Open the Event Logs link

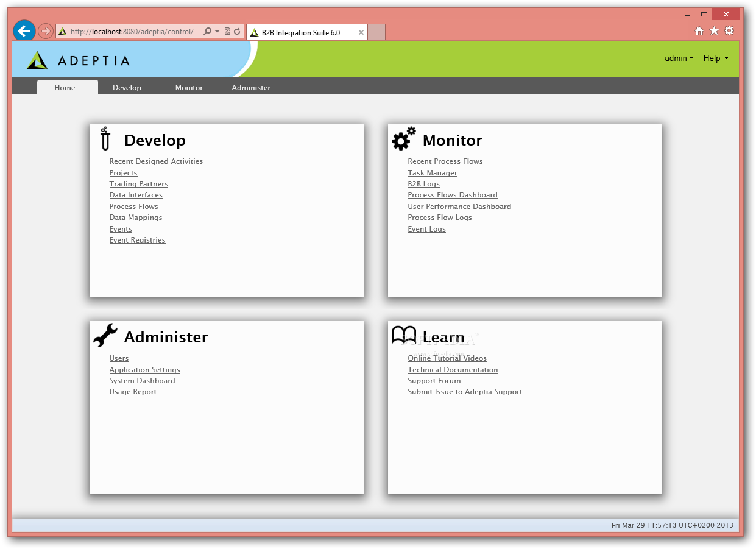426,229
